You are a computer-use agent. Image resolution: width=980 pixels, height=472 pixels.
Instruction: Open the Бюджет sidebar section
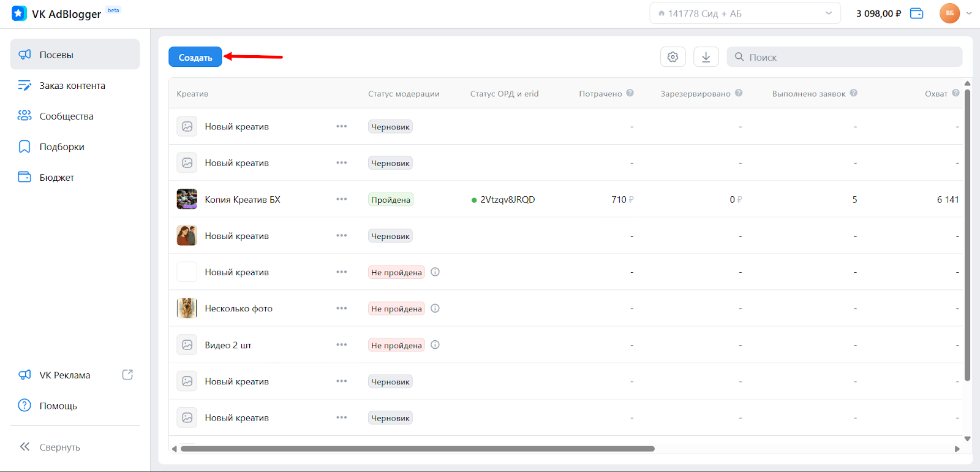click(x=56, y=178)
